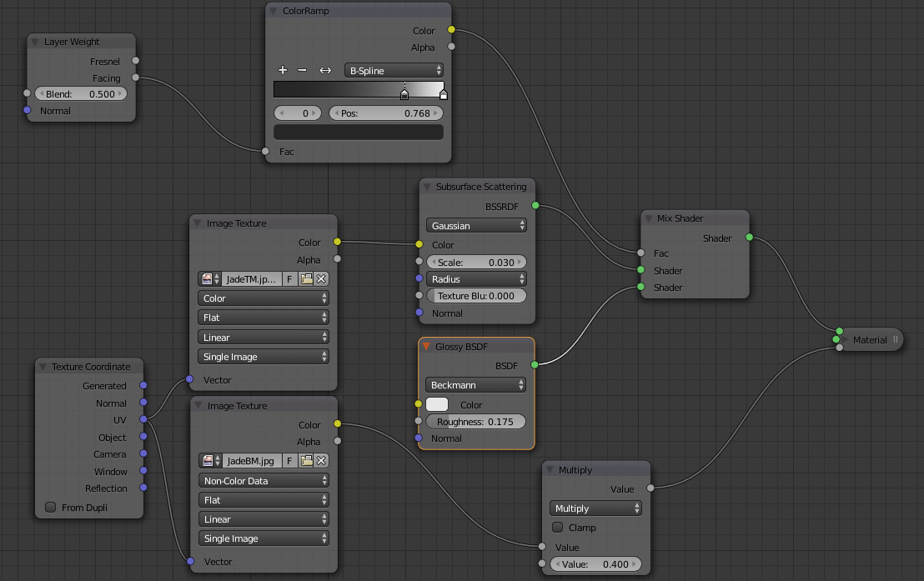Click the Fresnel output socket on Layer Weight
Viewport: 924px width, 581px height.
[136, 61]
